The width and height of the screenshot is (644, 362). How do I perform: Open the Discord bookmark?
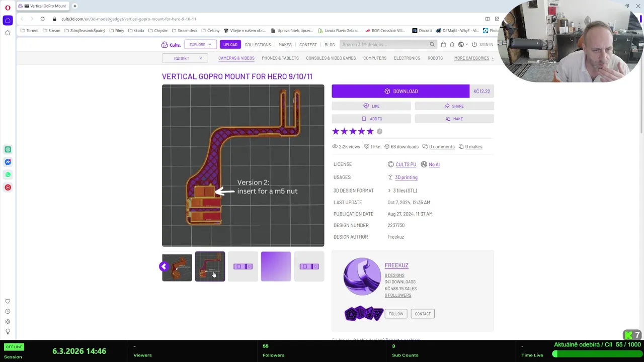coord(422,31)
